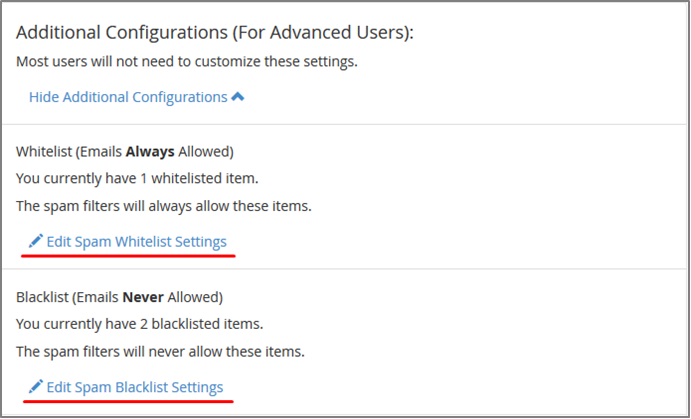Click the red underline below Whitelist Settings link
691x419 pixels.
point(128,255)
